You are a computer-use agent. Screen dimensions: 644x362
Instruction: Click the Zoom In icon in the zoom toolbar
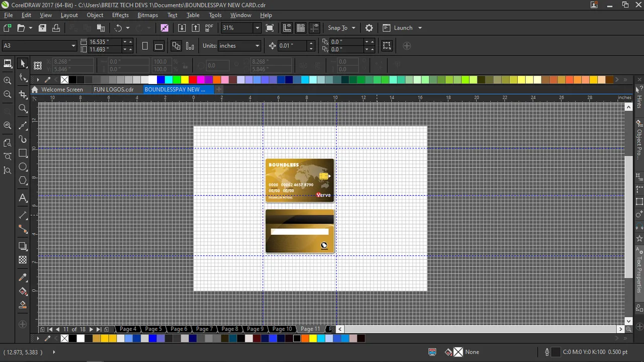7,80
